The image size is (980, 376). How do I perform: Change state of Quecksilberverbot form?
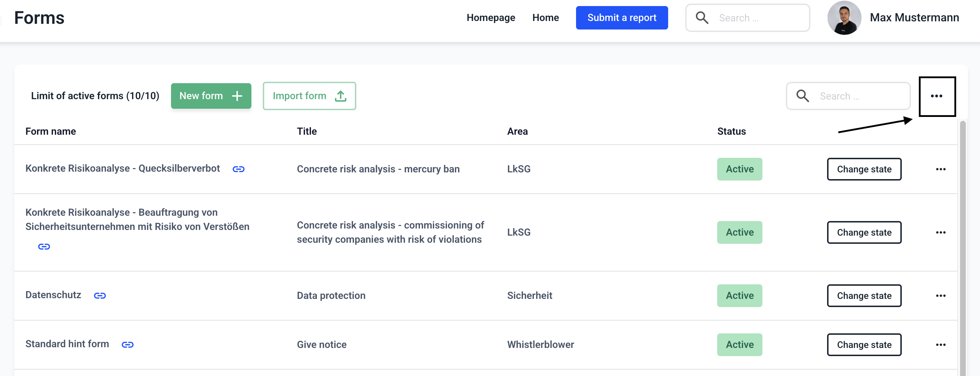[x=864, y=169]
